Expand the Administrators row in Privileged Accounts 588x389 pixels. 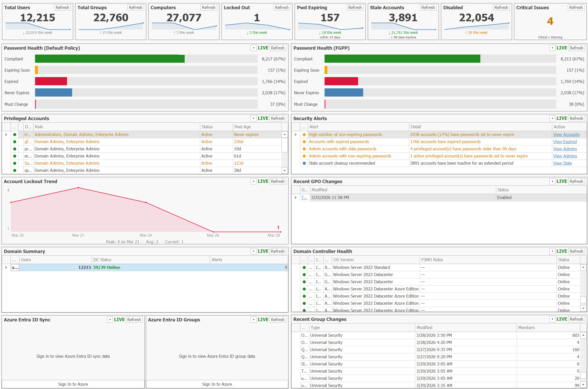click(x=6, y=134)
